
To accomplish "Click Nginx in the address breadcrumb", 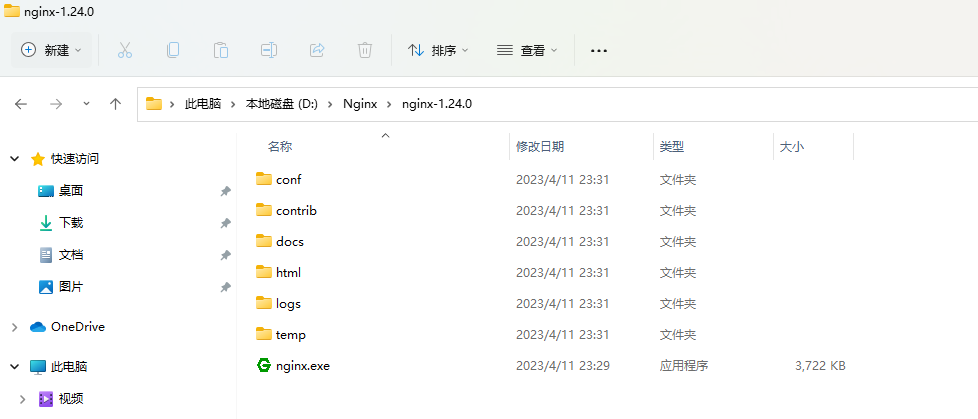I will [x=360, y=104].
